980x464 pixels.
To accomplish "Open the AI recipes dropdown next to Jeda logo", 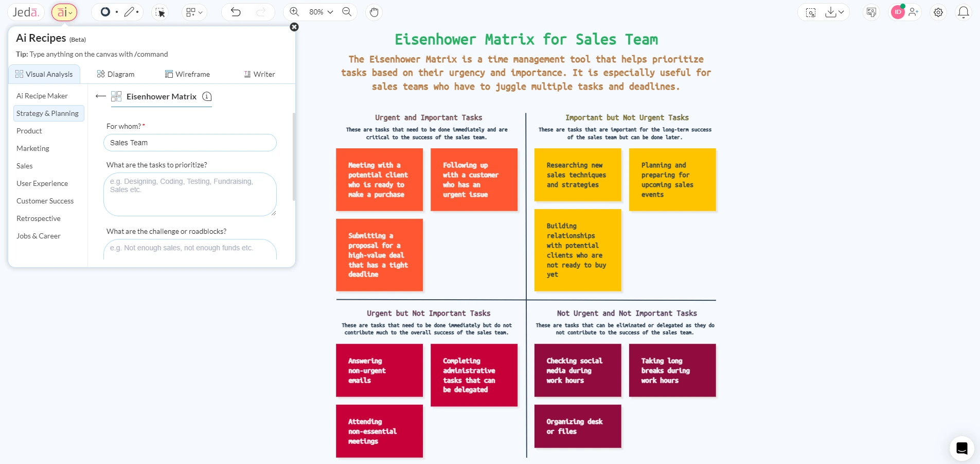I will click(64, 12).
